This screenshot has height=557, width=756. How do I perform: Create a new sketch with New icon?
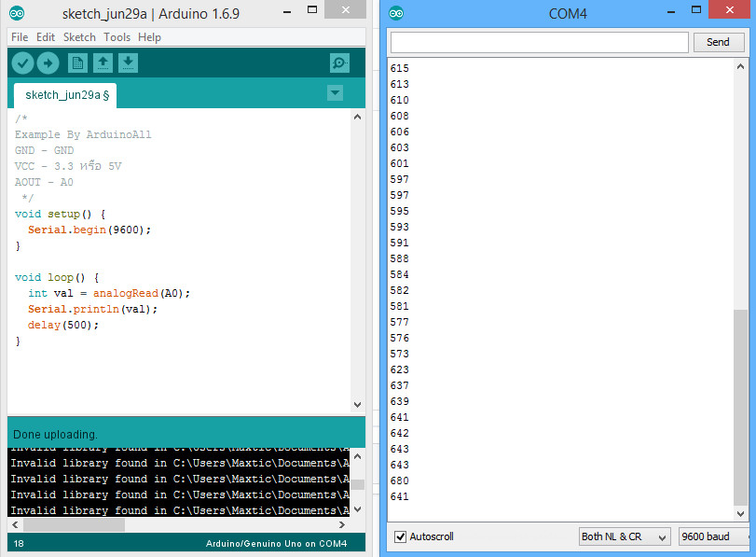(77, 63)
